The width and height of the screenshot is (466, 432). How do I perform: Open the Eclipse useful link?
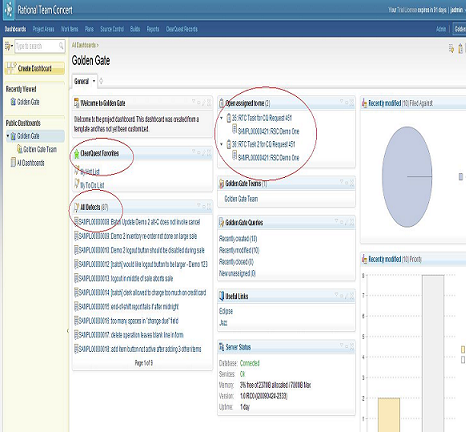pos(226,311)
